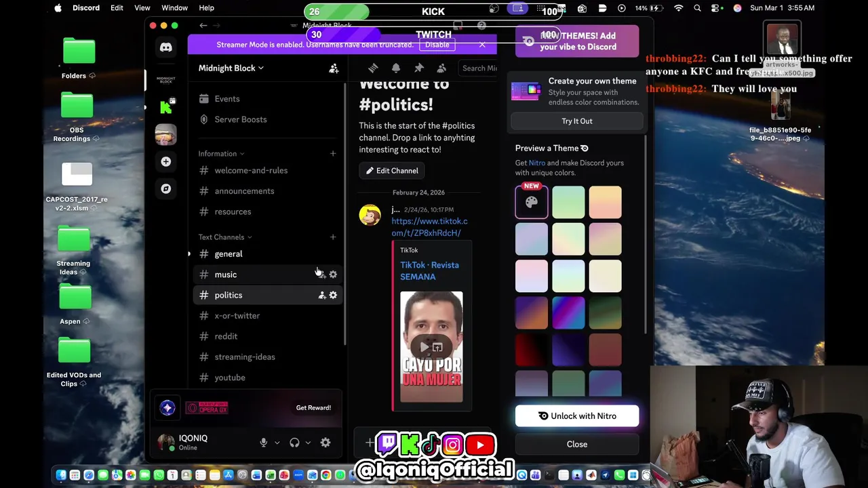Open the TikTok link in the message
The height and width of the screenshot is (488, 868).
(429, 227)
